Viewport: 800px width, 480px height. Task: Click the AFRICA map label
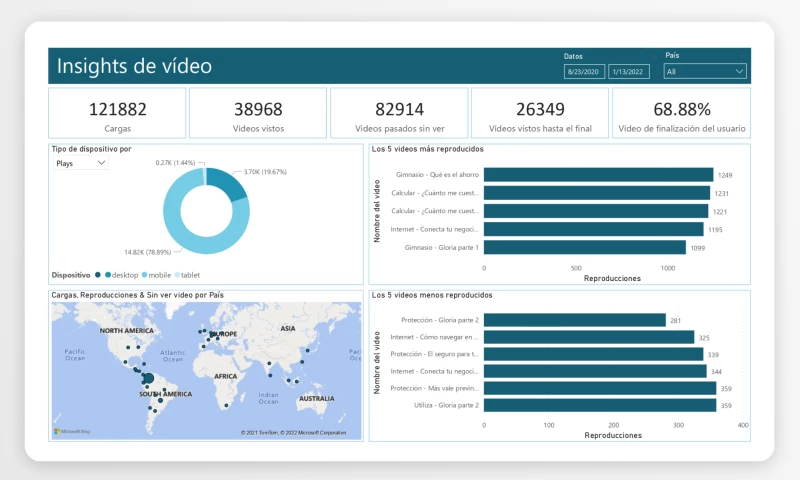226,376
